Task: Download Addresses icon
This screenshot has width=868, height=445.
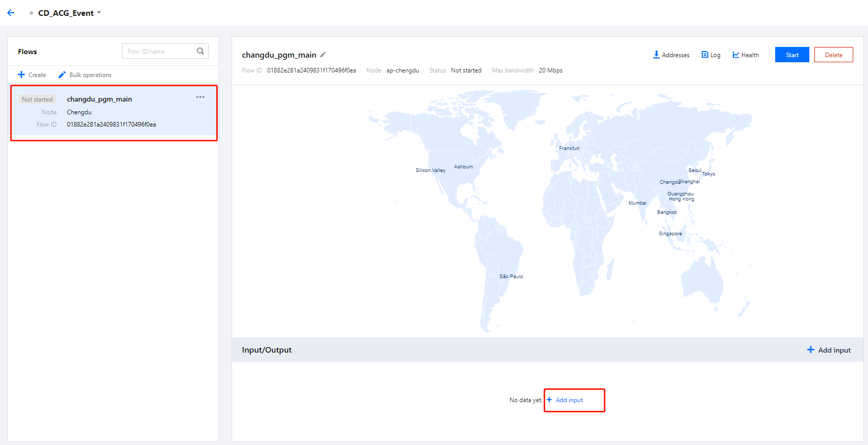Action: (x=656, y=55)
